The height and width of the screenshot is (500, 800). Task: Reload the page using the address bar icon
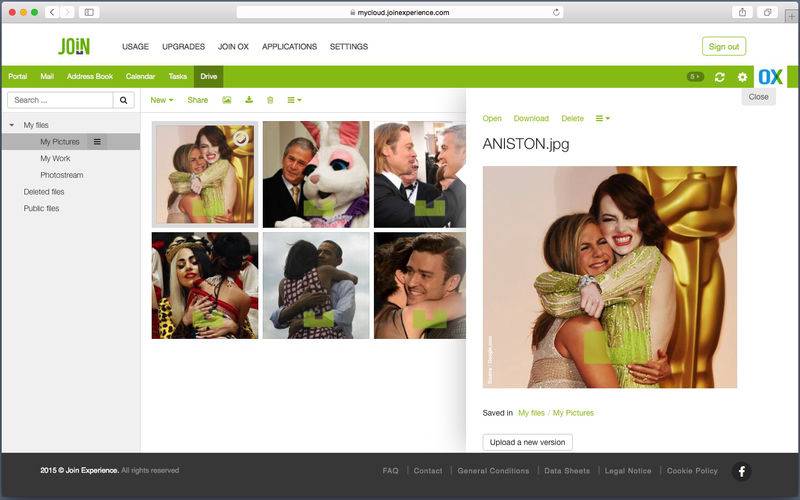[556, 12]
